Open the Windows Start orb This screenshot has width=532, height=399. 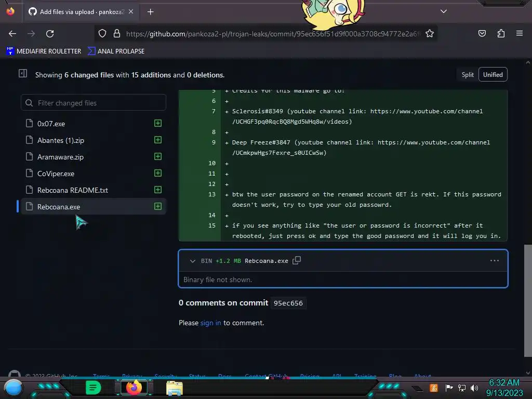[x=13, y=388]
